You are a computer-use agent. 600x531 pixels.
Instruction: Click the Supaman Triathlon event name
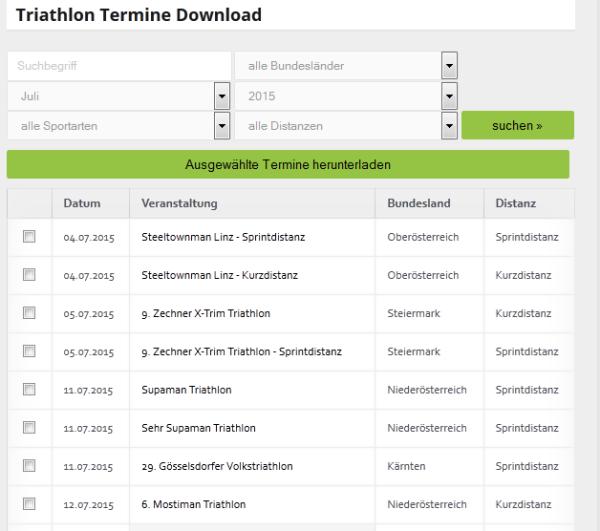pyautogui.click(x=186, y=390)
